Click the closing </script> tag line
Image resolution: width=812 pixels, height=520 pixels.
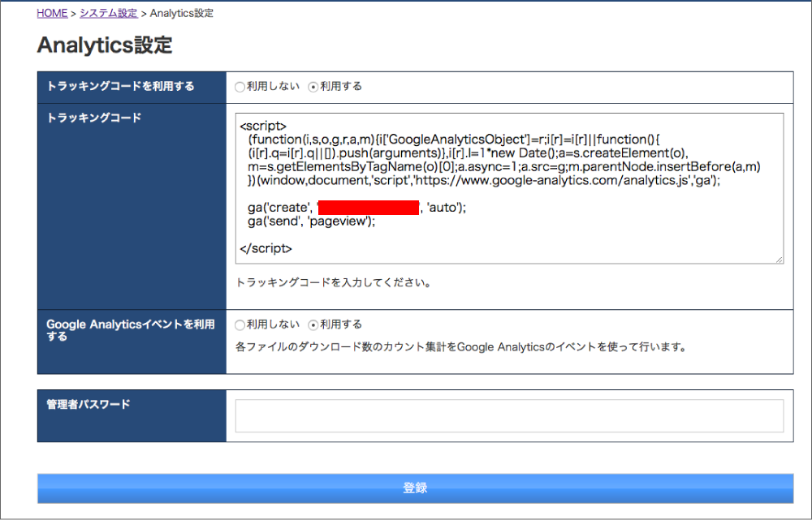click(x=266, y=248)
